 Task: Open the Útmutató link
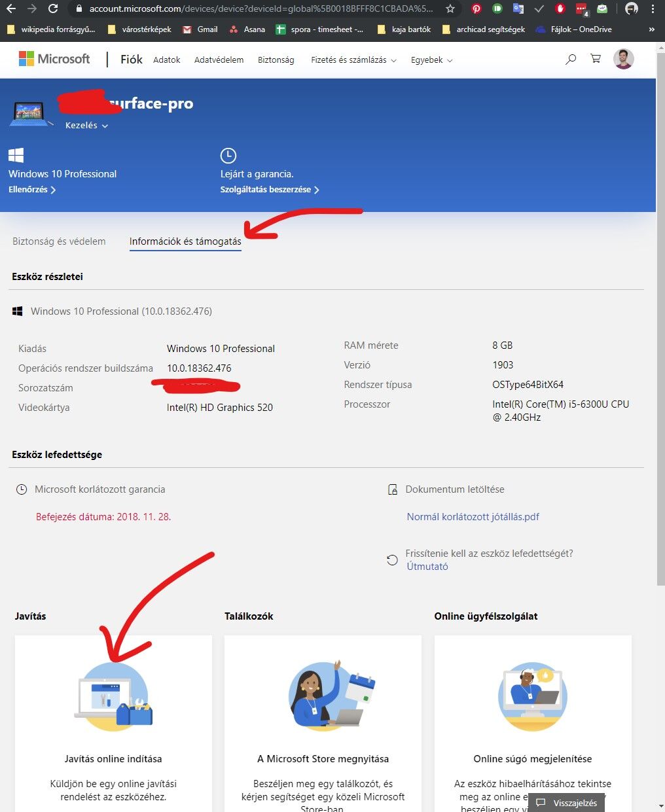point(427,567)
